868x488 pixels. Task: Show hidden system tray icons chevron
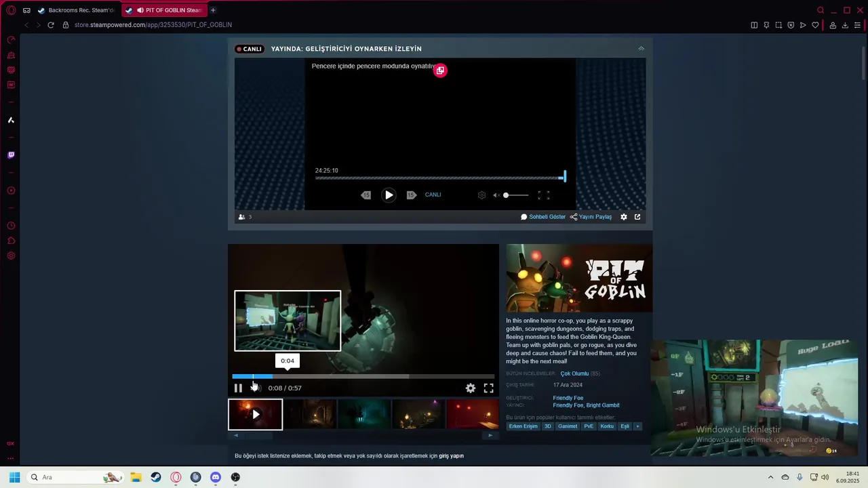coord(770,477)
